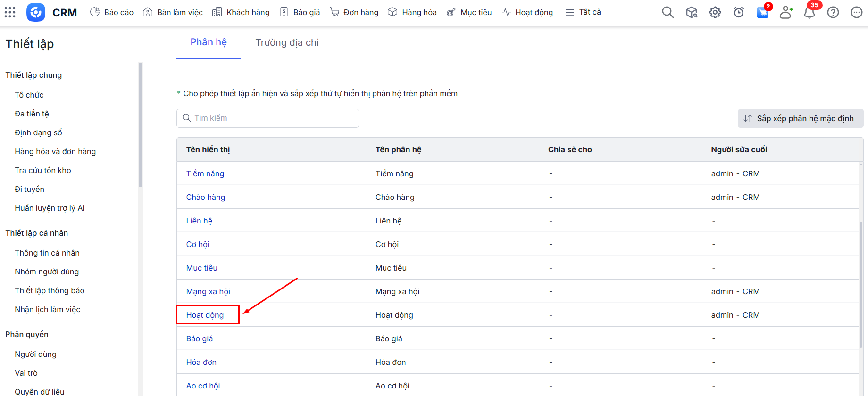Click the more options ellipsis icon
This screenshot has width=868, height=396.
[x=856, y=12]
